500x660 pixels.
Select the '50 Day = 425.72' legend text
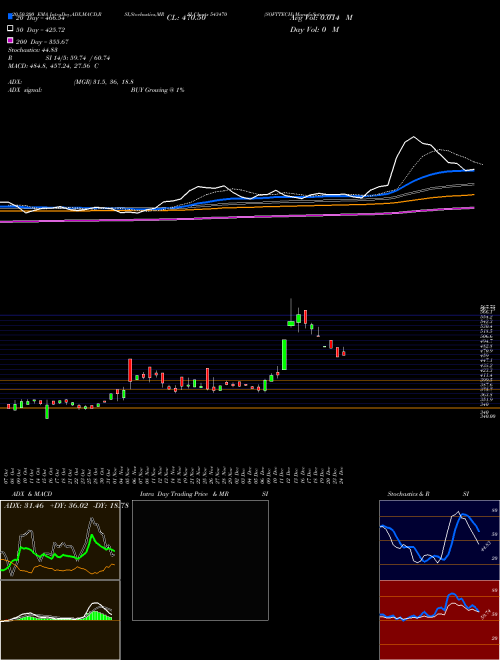click(41, 30)
